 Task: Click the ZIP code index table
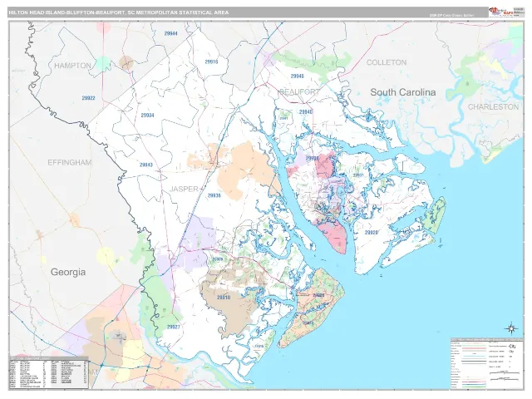(x=49, y=372)
